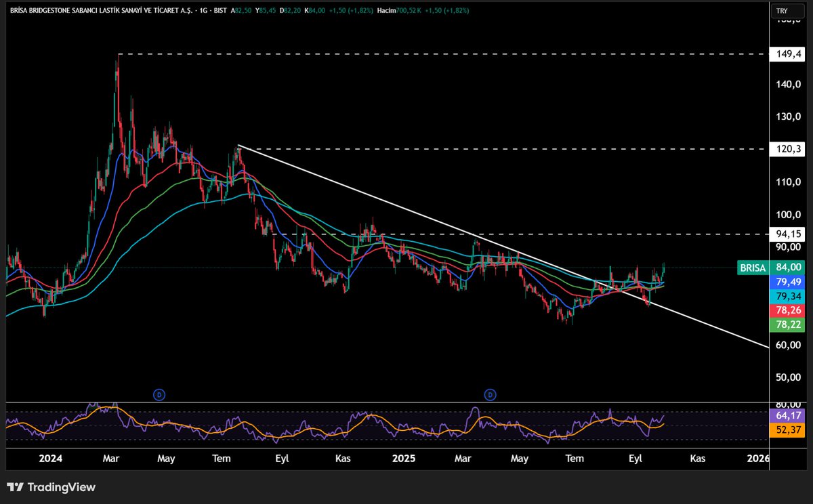The image size is (813, 504).
Task: Click the dividend marker near April 2025
Action: (490, 394)
